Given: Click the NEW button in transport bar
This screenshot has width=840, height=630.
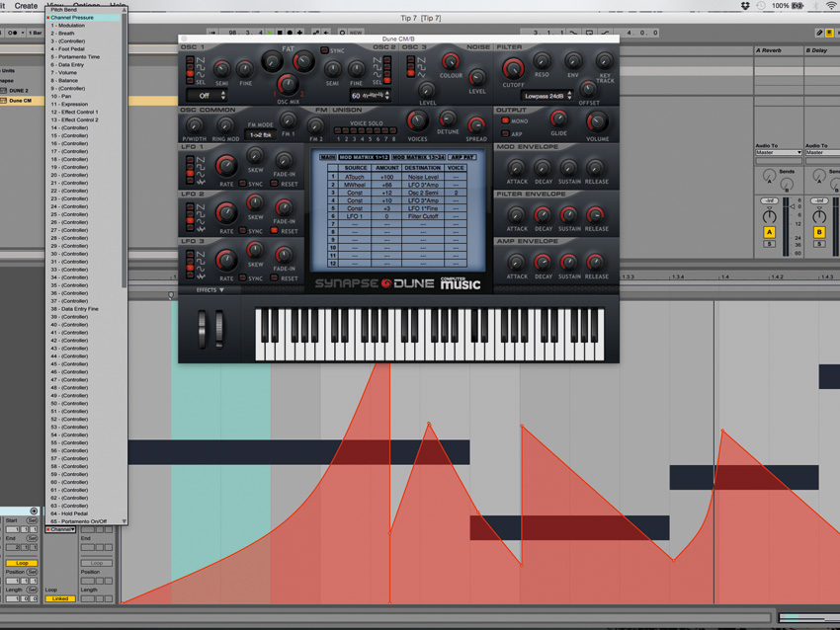Looking at the screenshot, I should point(356,33).
